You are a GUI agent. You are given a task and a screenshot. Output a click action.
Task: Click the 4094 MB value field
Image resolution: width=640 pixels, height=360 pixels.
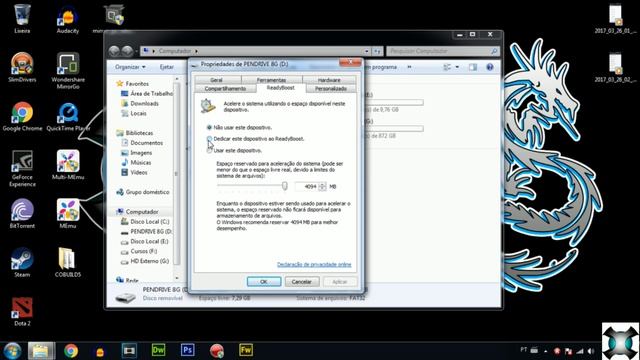coord(307,187)
